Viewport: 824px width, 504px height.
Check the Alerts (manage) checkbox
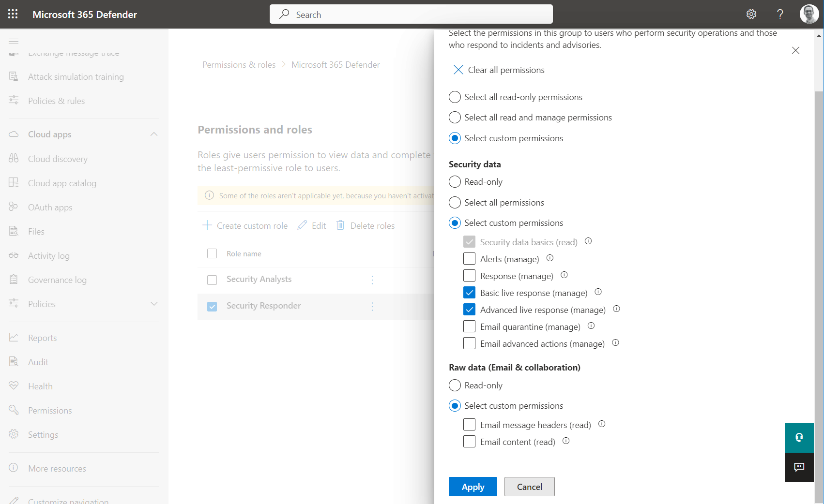(x=469, y=259)
